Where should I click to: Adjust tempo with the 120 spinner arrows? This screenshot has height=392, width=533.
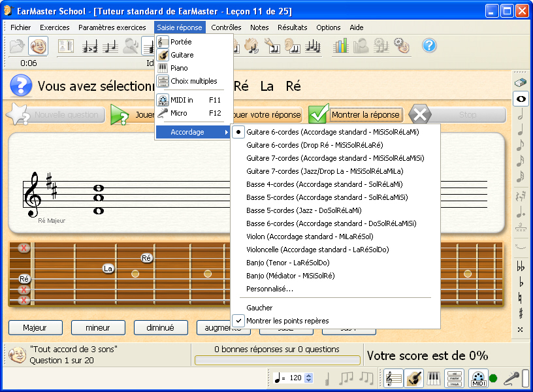pyautogui.click(x=309, y=378)
